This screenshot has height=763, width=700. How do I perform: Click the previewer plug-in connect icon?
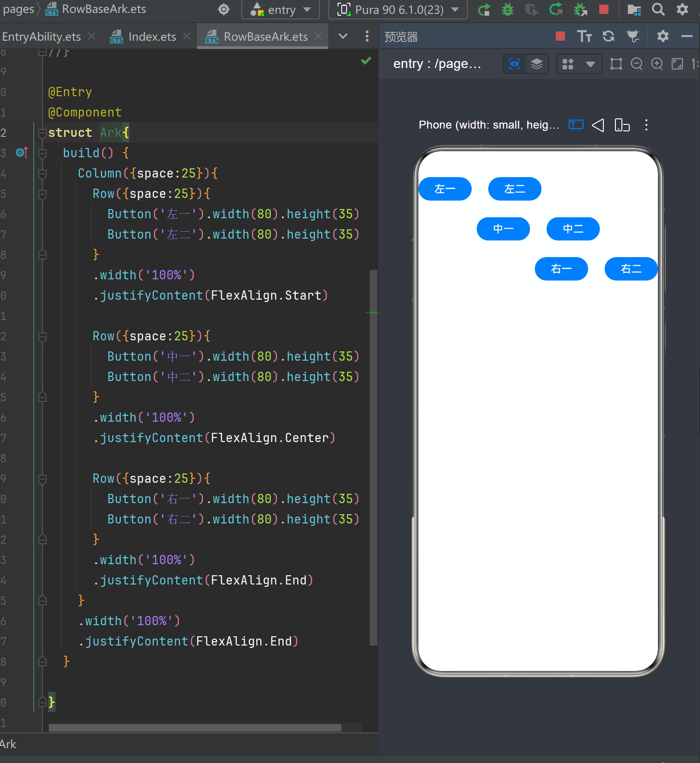pos(632,36)
